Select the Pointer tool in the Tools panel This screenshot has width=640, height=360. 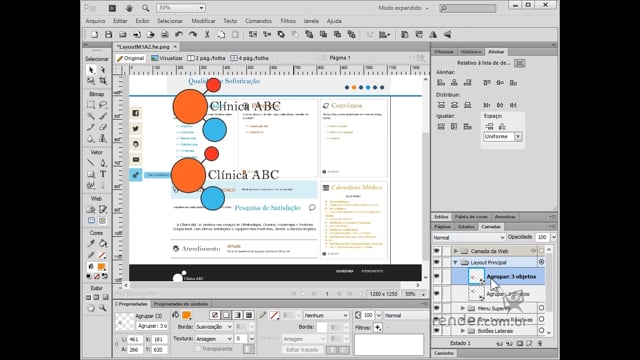pyautogui.click(x=91, y=70)
